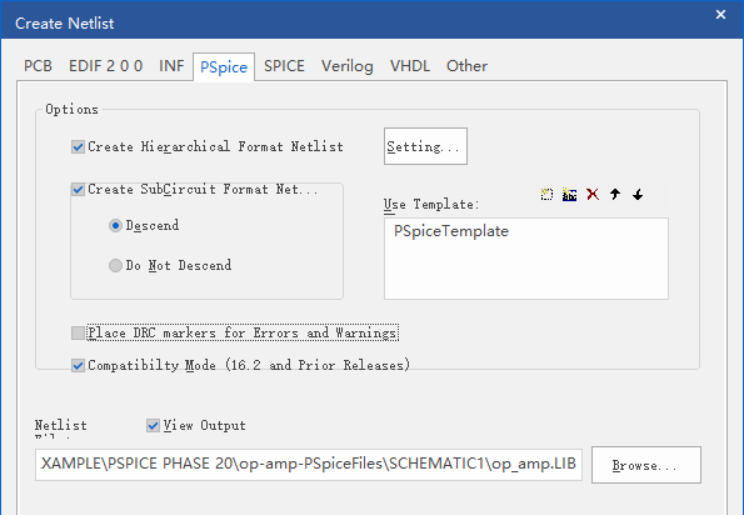Toggle Compatibility Mode checkbox
This screenshot has width=744, height=515.
pyautogui.click(x=78, y=365)
